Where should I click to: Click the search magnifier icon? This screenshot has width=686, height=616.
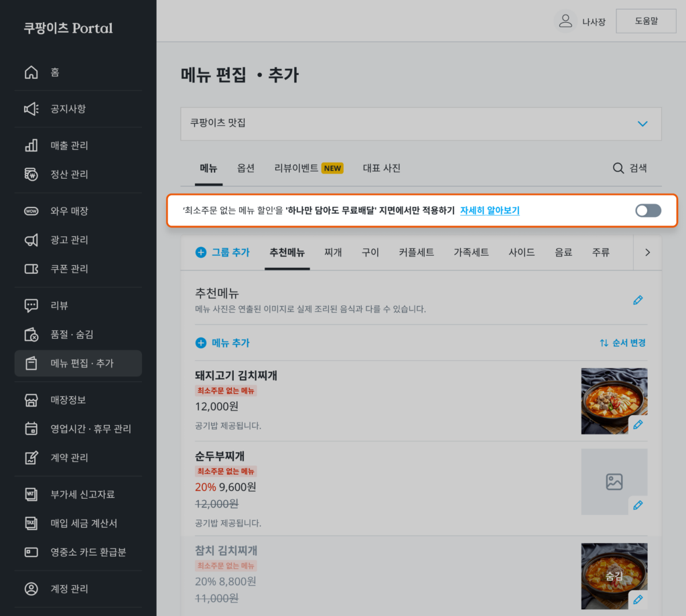[618, 168]
